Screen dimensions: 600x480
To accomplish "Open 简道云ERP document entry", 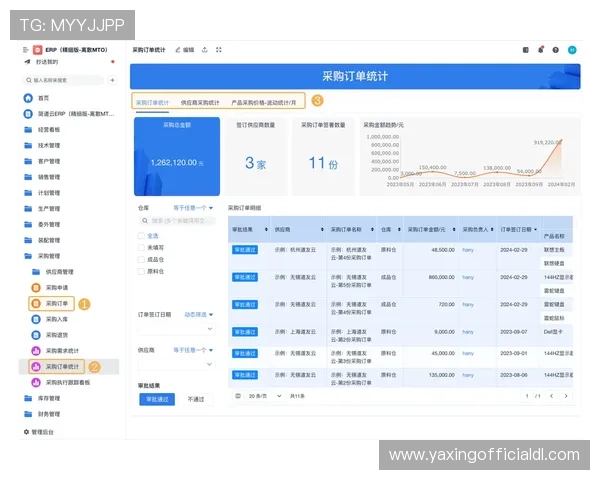I will point(69,114).
